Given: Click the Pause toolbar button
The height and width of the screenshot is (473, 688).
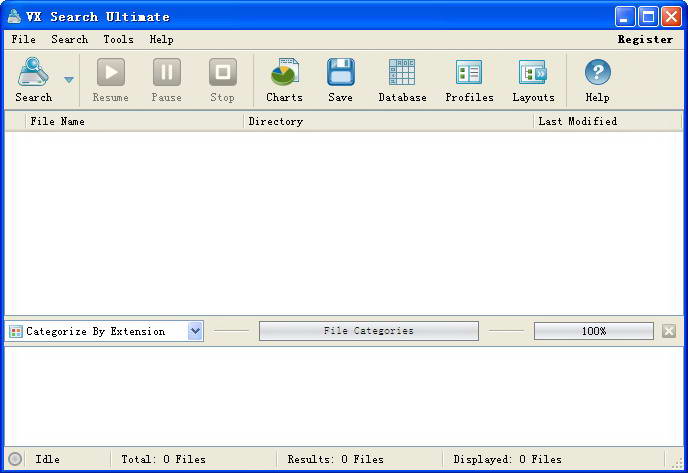Looking at the screenshot, I should [167, 80].
